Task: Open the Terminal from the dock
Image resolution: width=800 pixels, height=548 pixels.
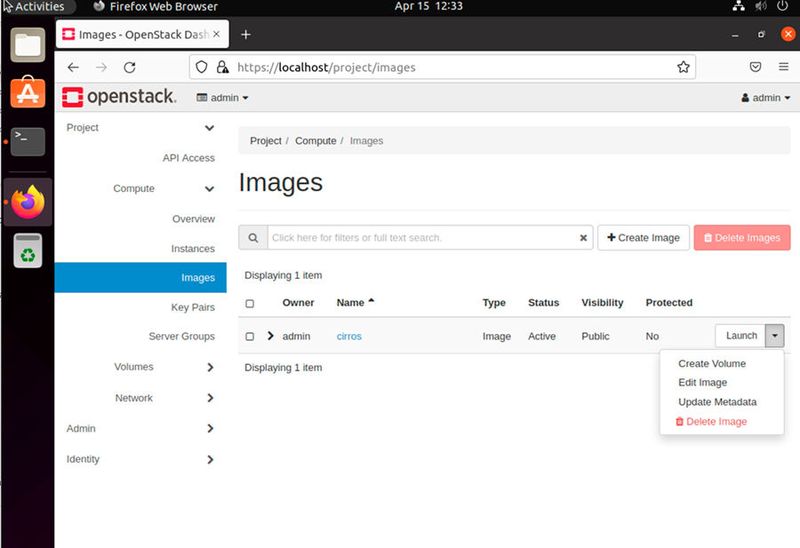Action: point(28,141)
